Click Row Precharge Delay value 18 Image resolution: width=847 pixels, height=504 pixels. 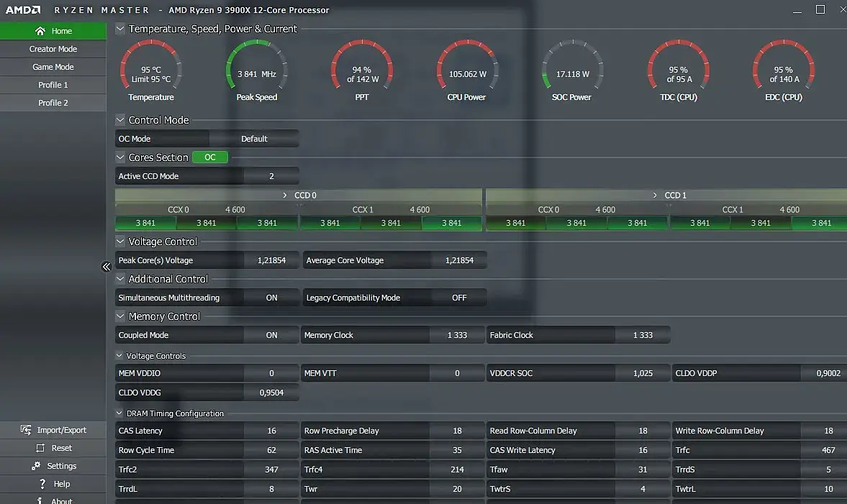pos(457,431)
